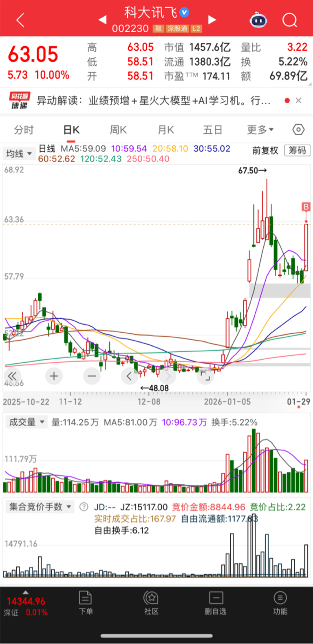313x644 pixels.
Task: Zoom out the K-line chart with minus
Action: 92,376
